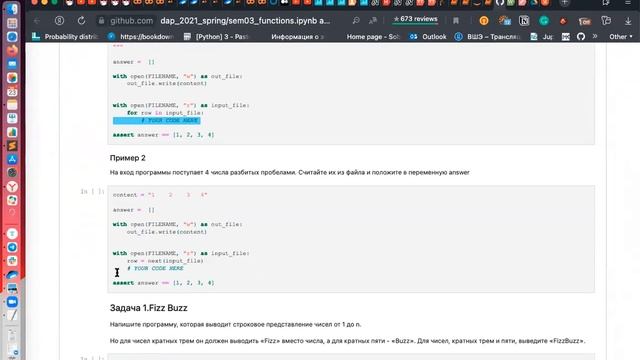Open '[Python] 3 - Past' bookmark
Image resolution: width=640 pixels, height=360 pixels.
[x=217, y=37]
